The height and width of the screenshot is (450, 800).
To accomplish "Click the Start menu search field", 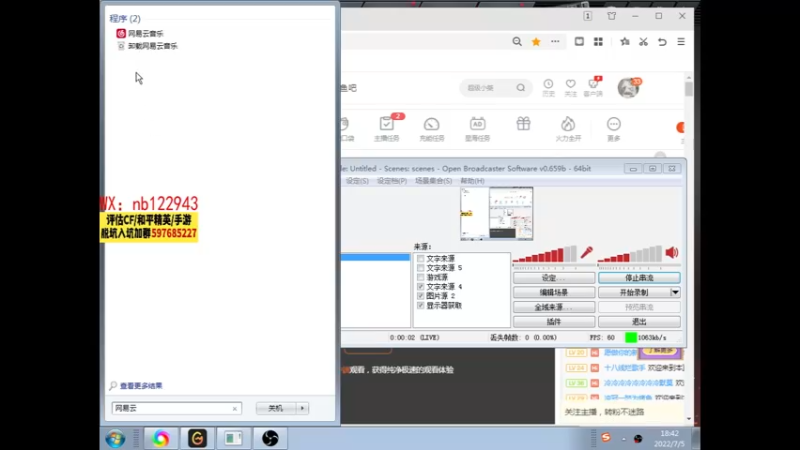I will [x=177, y=408].
